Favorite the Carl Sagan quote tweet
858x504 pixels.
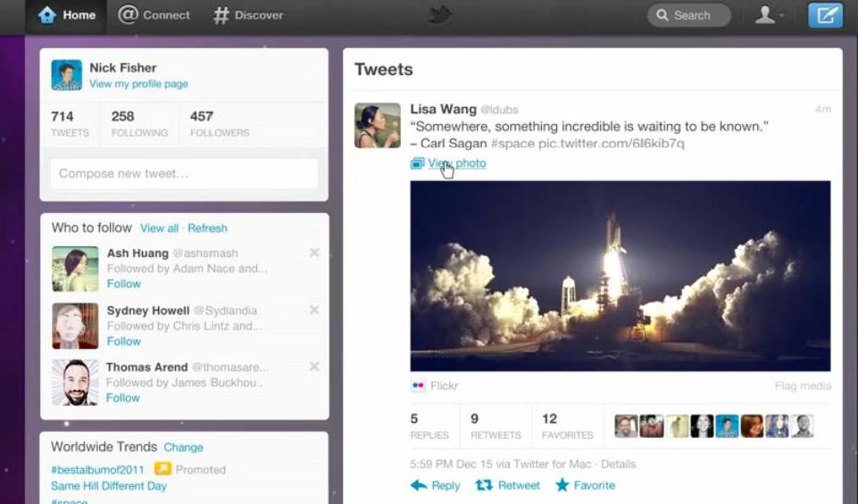click(586, 485)
